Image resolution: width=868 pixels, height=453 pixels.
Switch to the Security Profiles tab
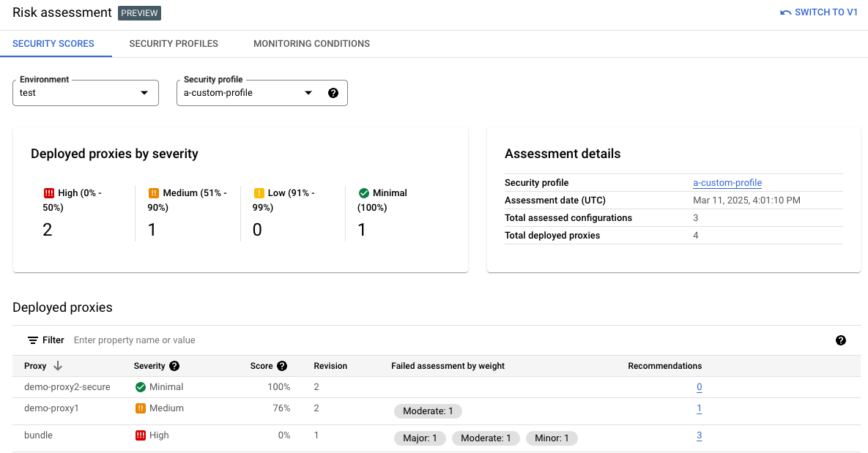173,44
